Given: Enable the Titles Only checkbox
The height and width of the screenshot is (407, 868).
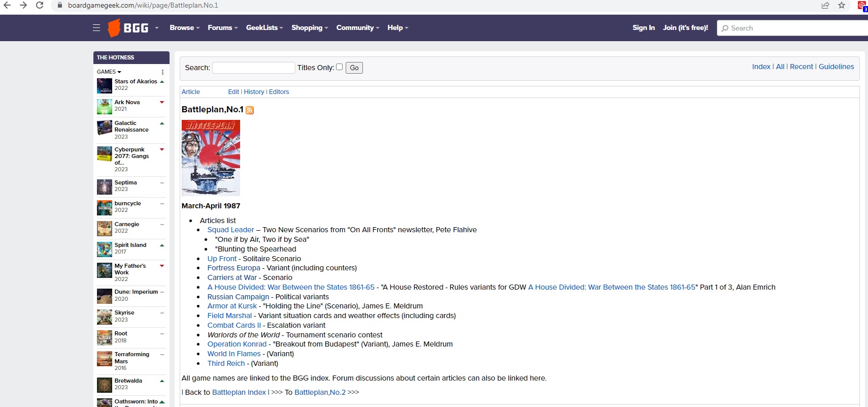Looking at the screenshot, I should tap(339, 67).
